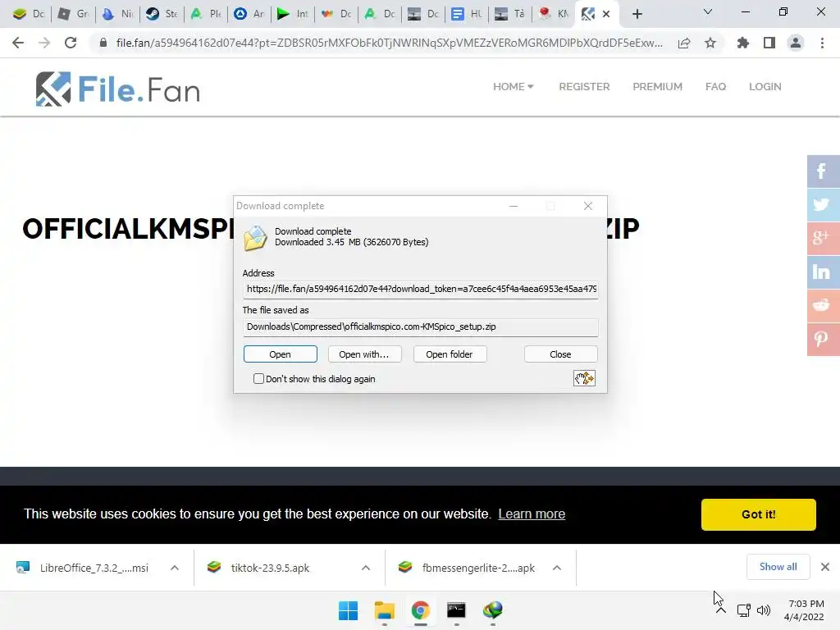
Task: Share page on Twitter sidebar icon
Action: (823, 204)
